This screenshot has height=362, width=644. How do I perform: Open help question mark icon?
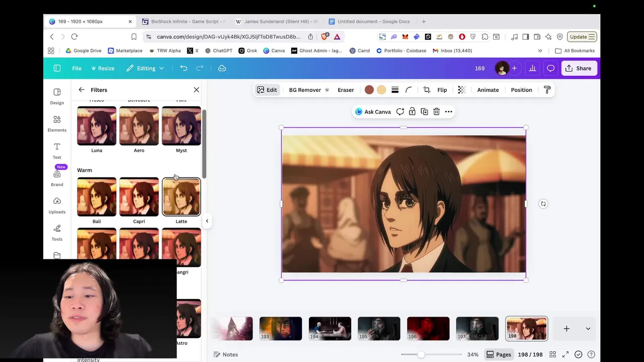591,354
